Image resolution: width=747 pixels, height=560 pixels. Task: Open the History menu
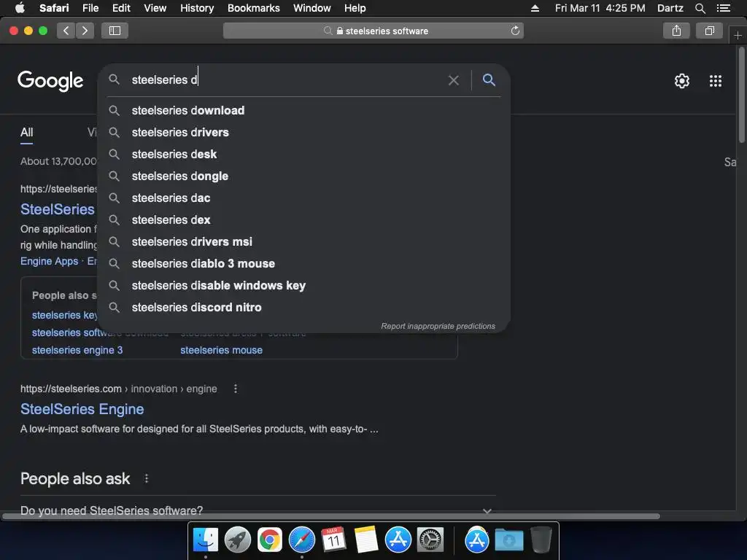(197, 8)
